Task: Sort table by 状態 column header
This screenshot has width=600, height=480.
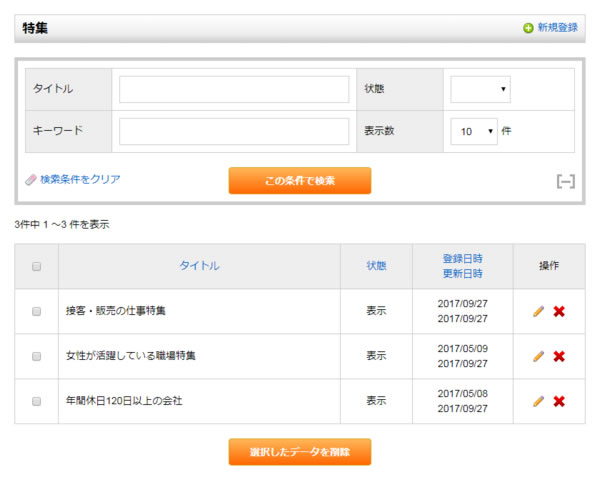Action: (x=376, y=266)
